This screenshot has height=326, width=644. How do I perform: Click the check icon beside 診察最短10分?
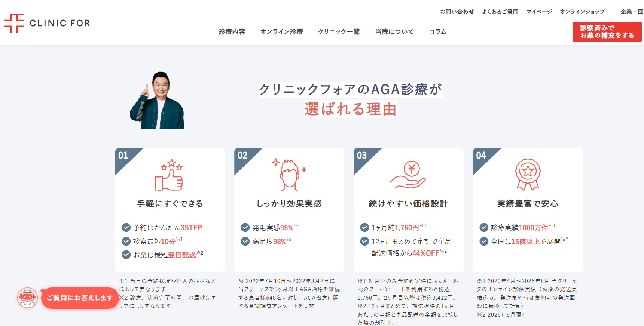126,241
